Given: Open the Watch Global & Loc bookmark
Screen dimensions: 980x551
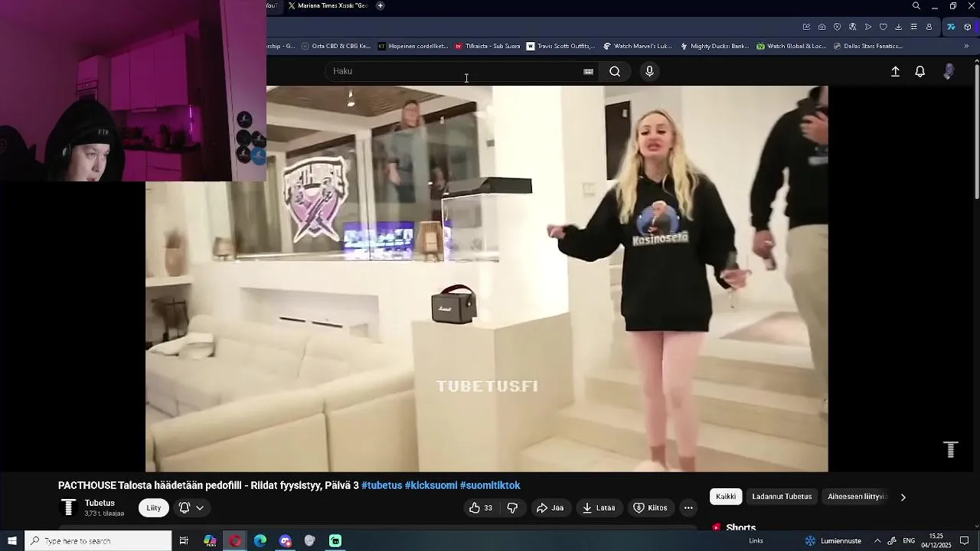Looking at the screenshot, I should (x=791, y=46).
